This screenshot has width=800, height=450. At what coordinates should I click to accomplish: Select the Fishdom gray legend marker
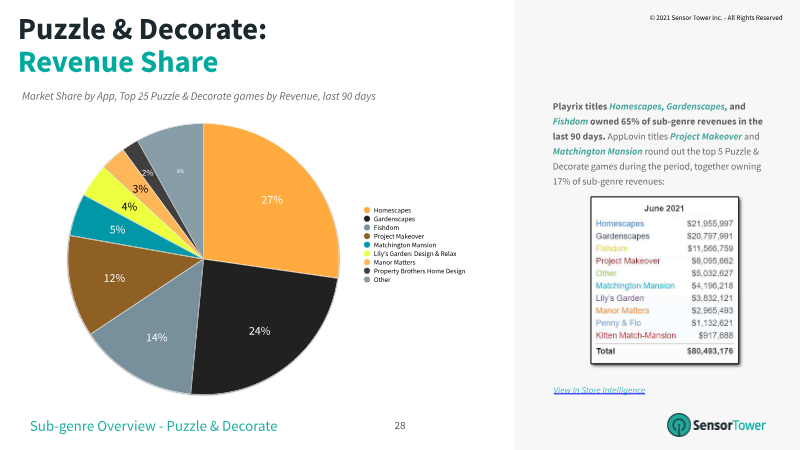tap(367, 228)
